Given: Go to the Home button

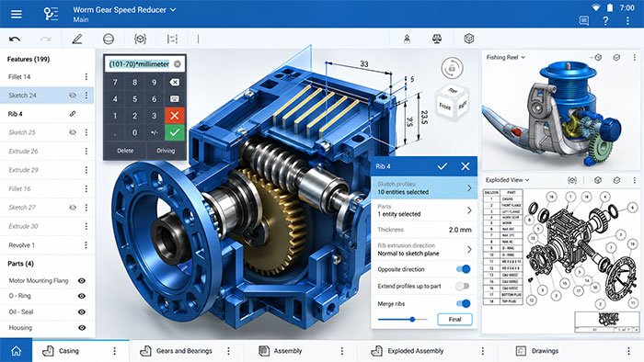Looking at the screenshot, I should point(16,351).
